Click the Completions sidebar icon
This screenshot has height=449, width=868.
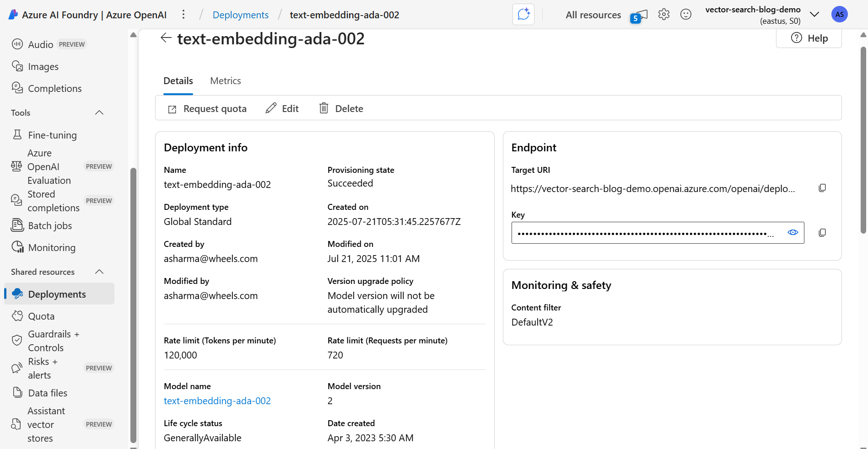coord(17,88)
